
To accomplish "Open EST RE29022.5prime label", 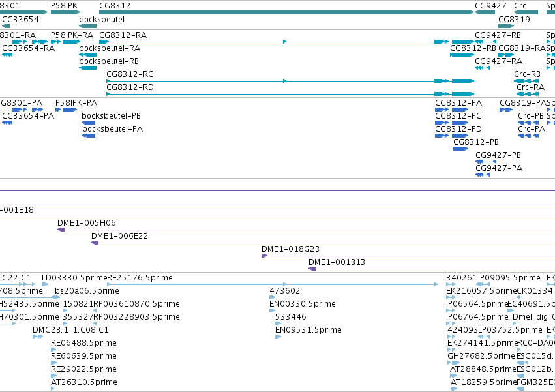I will [83, 370].
